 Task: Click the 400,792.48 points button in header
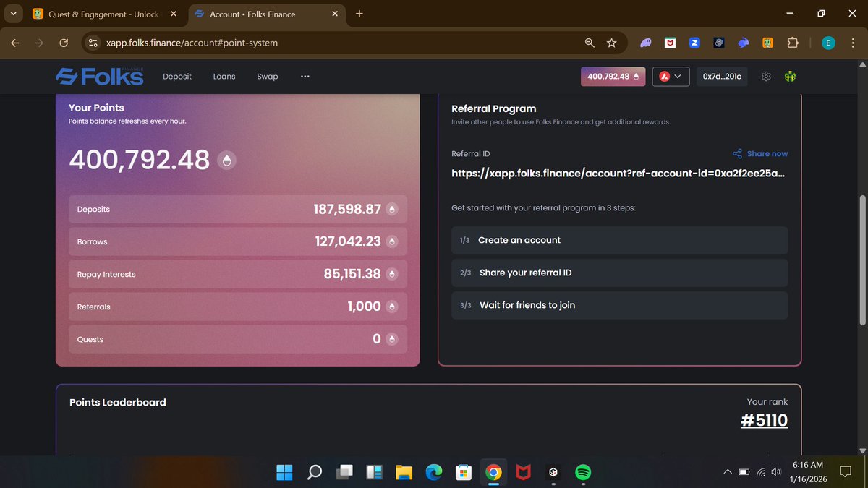click(x=613, y=77)
